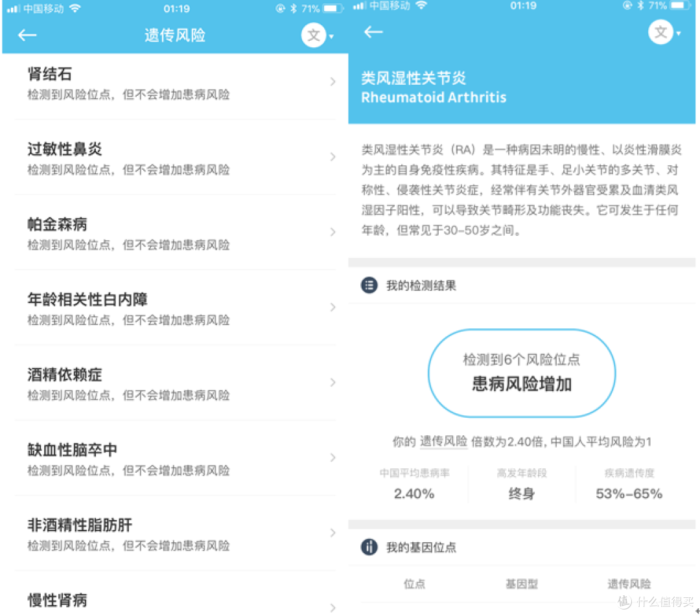The width and height of the screenshot is (700, 616).
Task: Open the 缺血性脑卒中 risk item
Action: (x=175, y=458)
